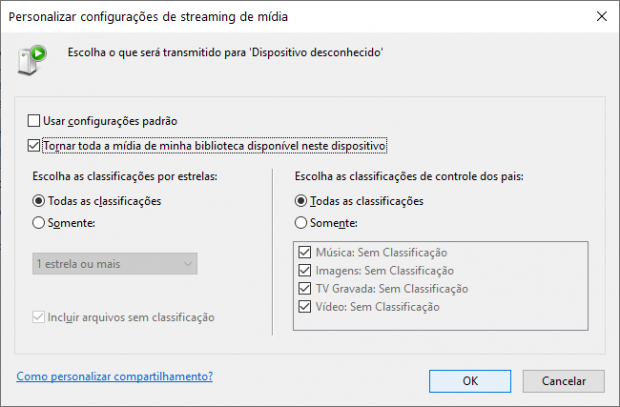This screenshot has width=620, height=407.
Task: Confirm settings with the OK button
Action: (x=470, y=381)
